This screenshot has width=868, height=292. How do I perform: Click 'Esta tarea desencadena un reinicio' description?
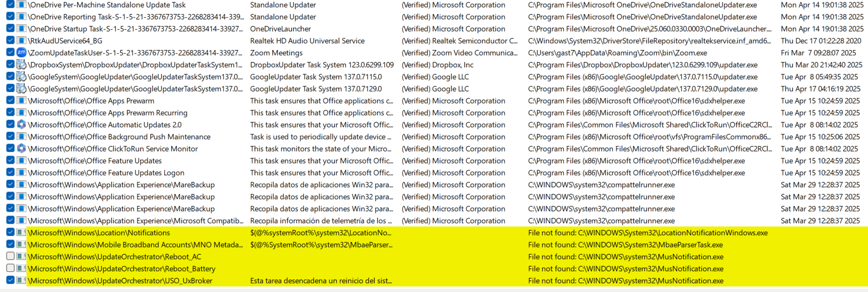[x=321, y=281]
